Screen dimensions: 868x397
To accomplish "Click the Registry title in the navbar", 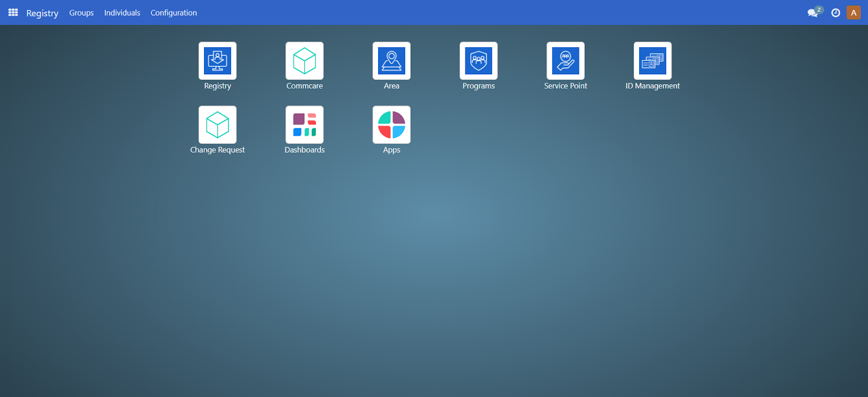I will [x=42, y=13].
